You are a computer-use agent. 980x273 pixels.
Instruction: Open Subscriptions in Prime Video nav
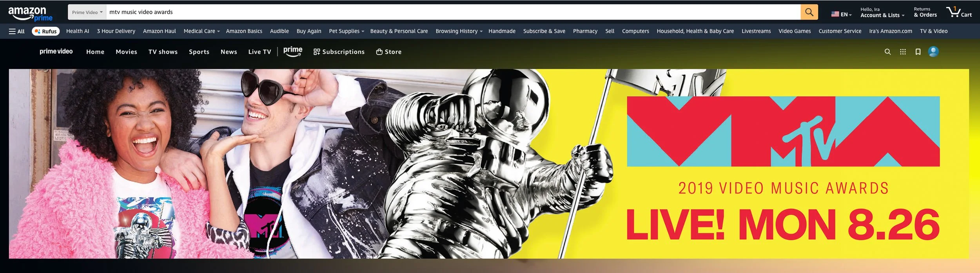[339, 52]
